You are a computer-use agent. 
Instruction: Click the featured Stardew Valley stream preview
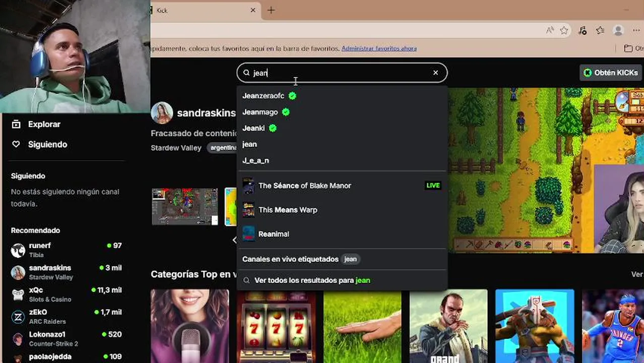pos(546,170)
